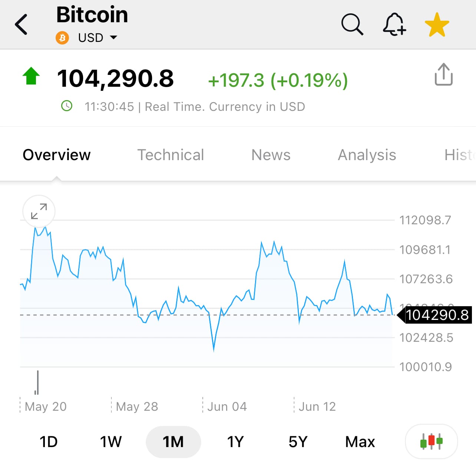
Task: Tap the green clock icon by time
Action: pyautogui.click(x=67, y=106)
